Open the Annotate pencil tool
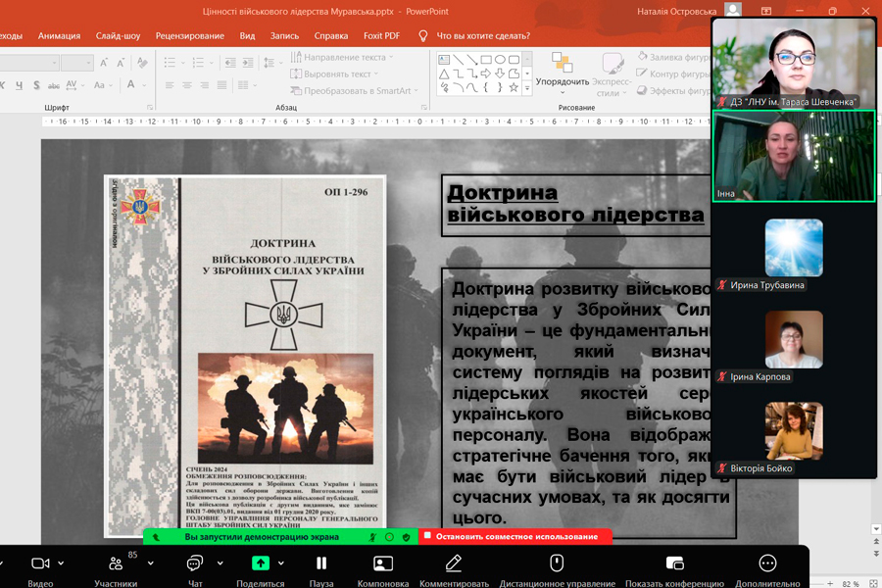The height and width of the screenshot is (588, 882). point(453,563)
